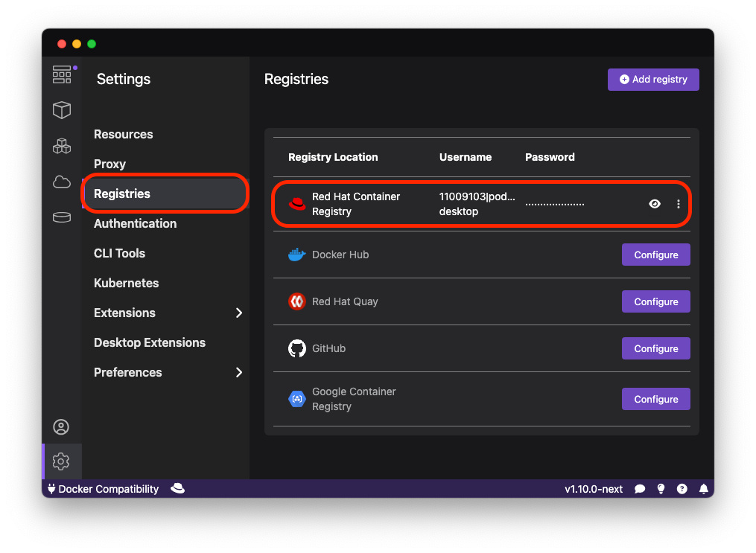Expand the Preferences settings section
756x553 pixels.
click(238, 372)
